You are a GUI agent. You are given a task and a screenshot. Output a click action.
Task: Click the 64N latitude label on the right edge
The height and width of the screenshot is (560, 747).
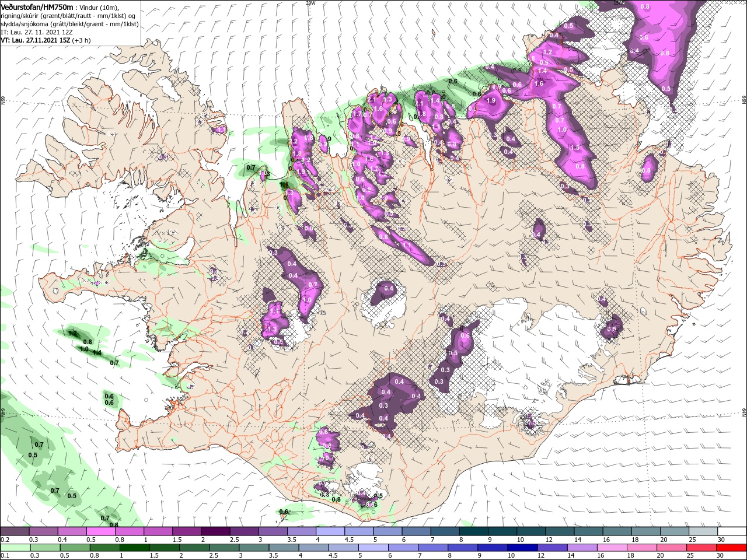[x=744, y=412]
